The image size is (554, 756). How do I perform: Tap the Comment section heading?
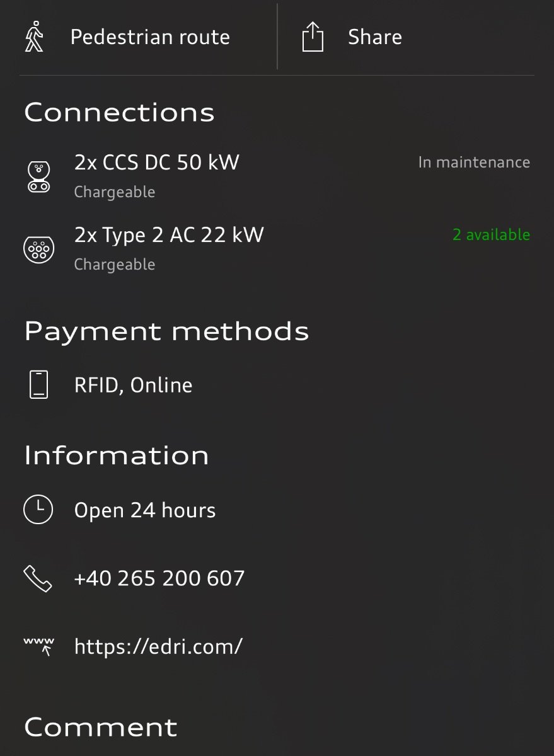(x=101, y=727)
